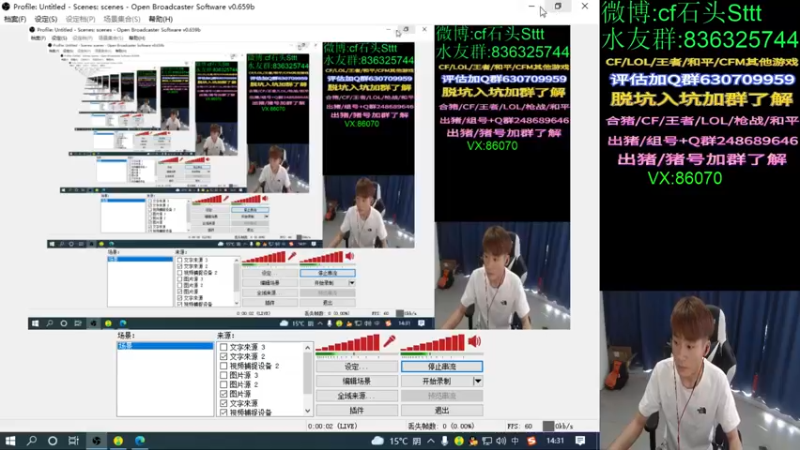This screenshot has width=800, height=450.
Task: Open the 设定(S) menu
Action: pyautogui.click(x=46, y=19)
